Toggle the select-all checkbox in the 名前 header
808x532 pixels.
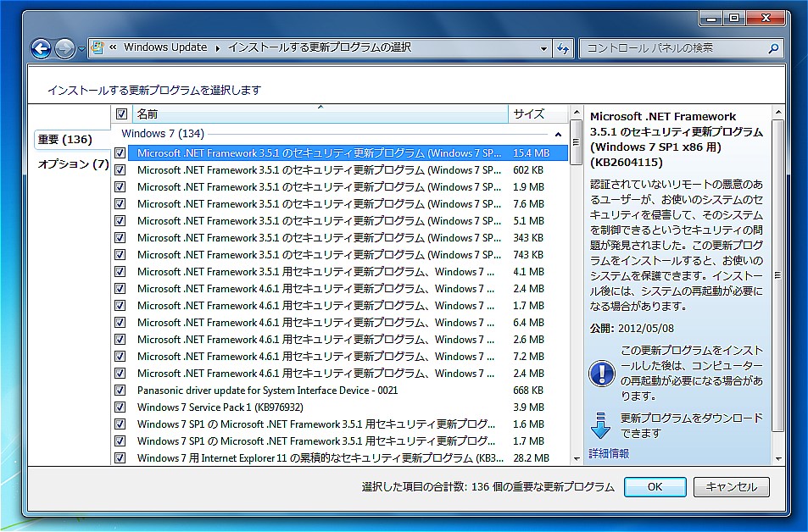[x=121, y=114]
